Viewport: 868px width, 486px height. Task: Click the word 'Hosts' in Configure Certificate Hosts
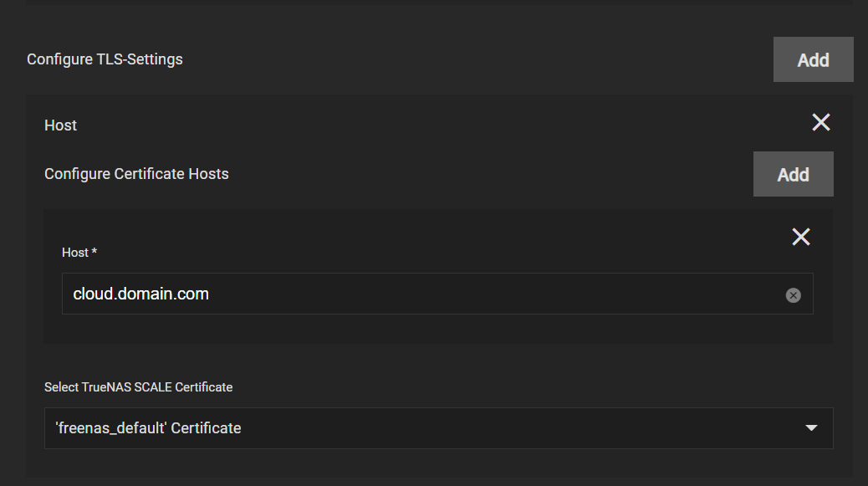click(208, 174)
